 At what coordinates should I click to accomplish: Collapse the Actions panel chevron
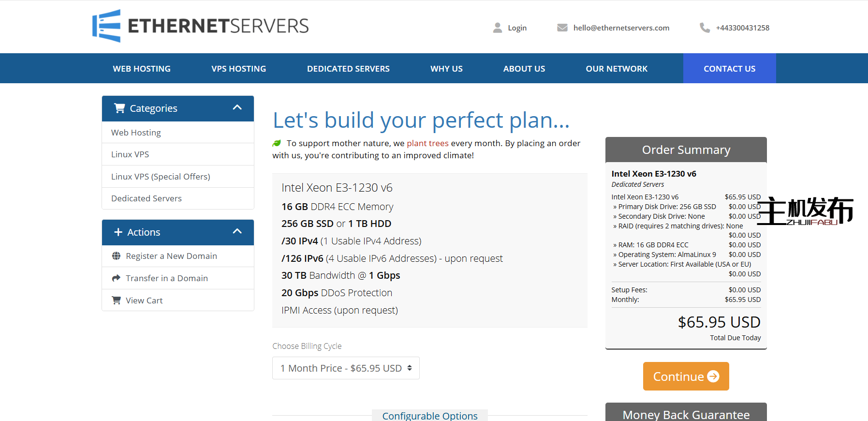coord(237,231)
